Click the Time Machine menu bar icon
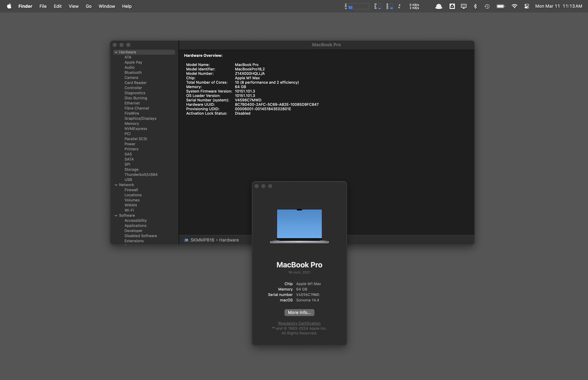 coord(487,6)
